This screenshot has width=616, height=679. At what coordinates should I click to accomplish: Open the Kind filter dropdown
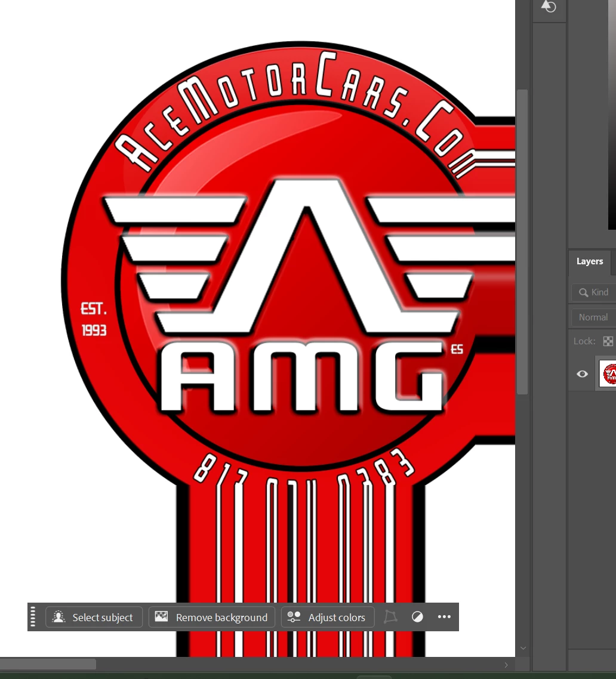594,292
